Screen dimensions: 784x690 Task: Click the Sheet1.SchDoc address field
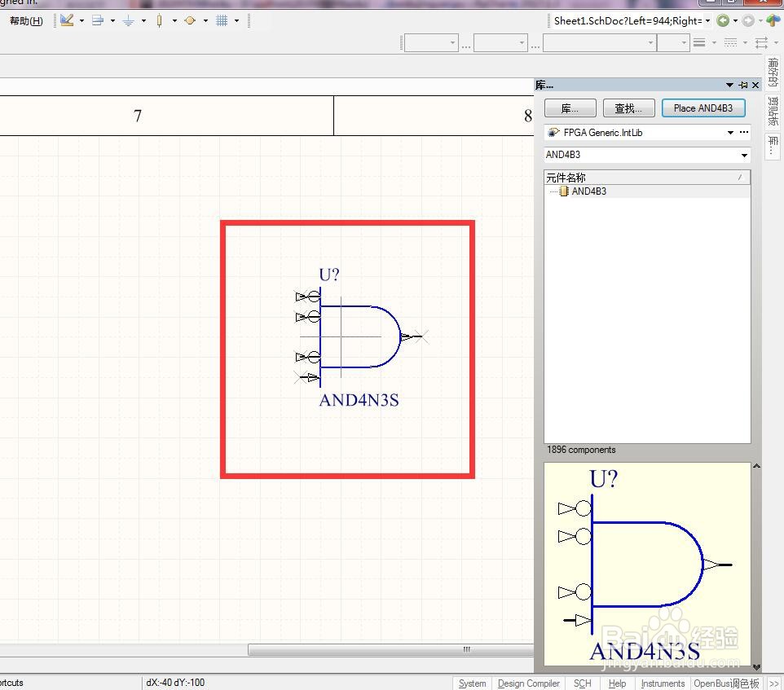click(628, 21)
